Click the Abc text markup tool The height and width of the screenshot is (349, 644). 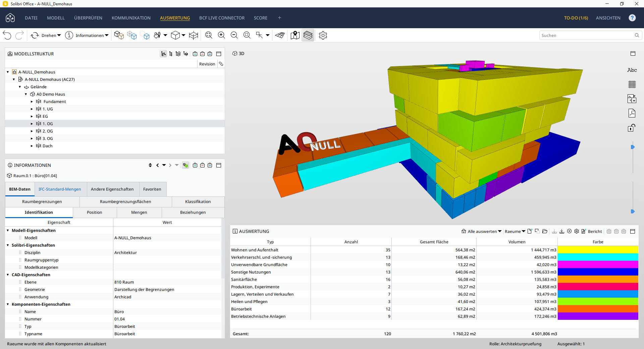(632, 70)
